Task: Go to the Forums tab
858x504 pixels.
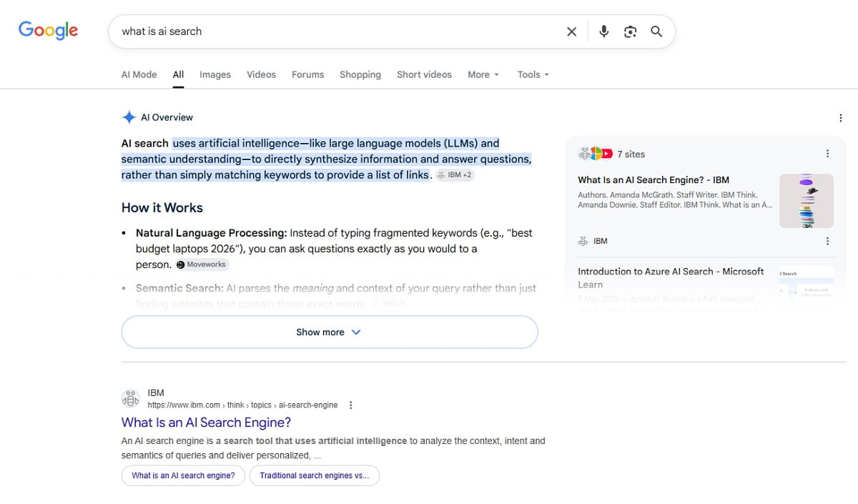Action: [307, 74]
